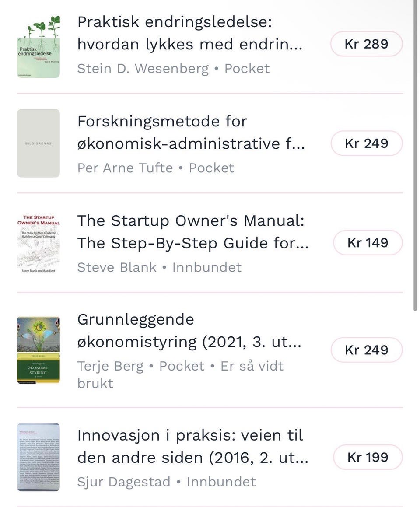Open the Grunnleggende økonomistyring book cover
The height and width of the screenshot is (507, 420).
click(x=38, y=350)
